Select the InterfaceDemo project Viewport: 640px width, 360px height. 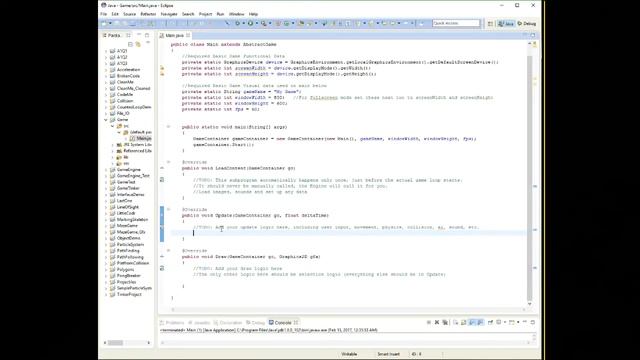pos(130,195)
